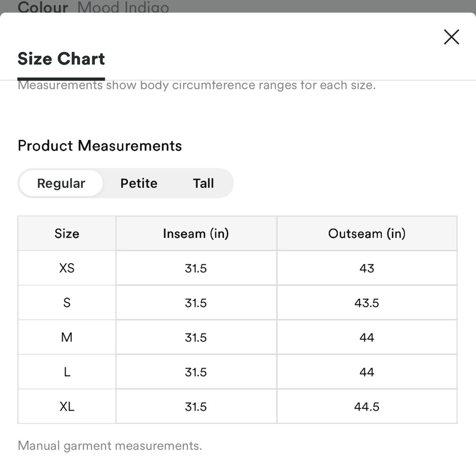
Task: Select the XS size row
Action: (238, 268)
